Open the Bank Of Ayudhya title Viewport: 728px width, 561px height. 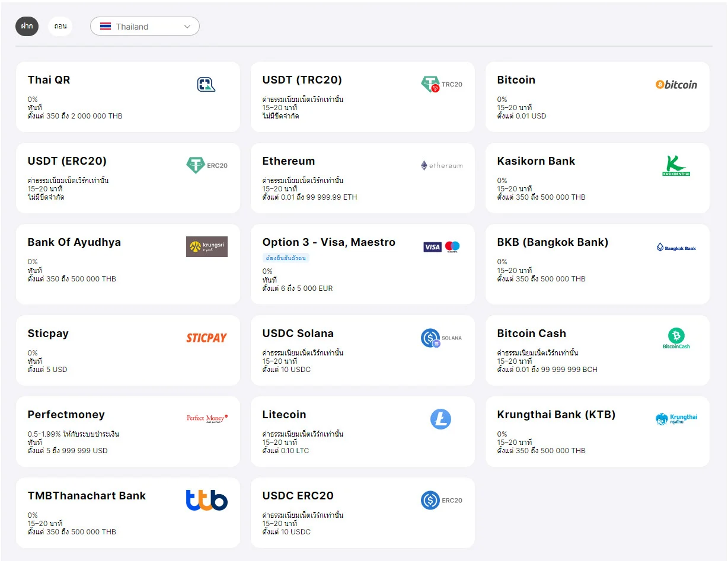click(x=74, y=242)
